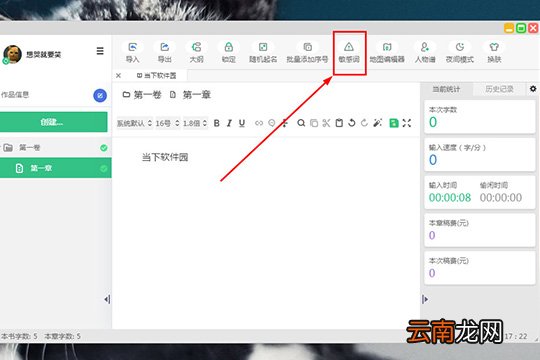Click the green 创建... button
This screenshot has width=540, height=360.
pos(53,122)
